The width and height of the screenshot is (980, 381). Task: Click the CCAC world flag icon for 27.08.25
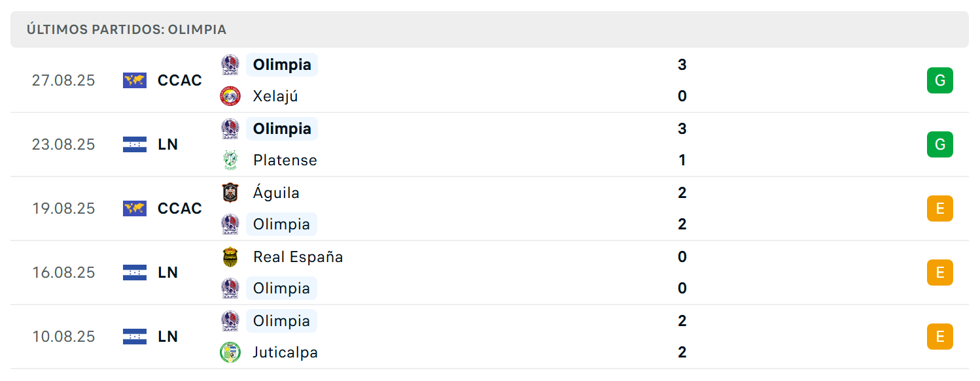(x=135, y=80)
